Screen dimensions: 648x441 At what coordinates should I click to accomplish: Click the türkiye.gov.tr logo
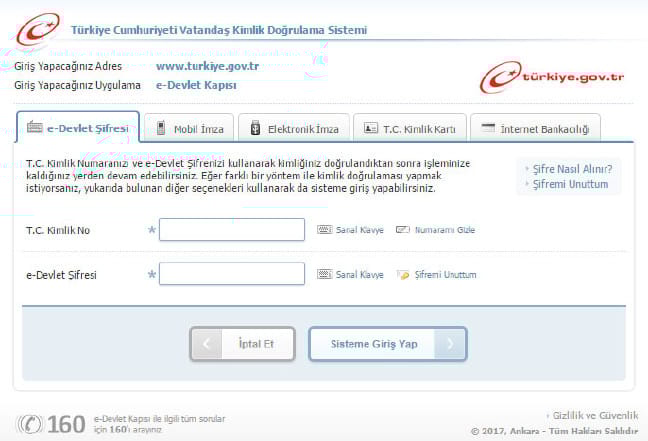[552, 77]
